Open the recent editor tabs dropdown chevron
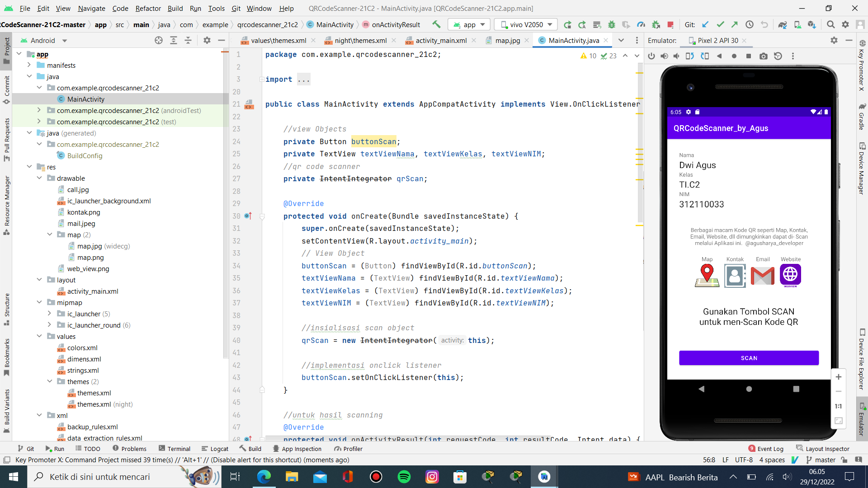This screenshot has height=488, width=868. (621, 40)
